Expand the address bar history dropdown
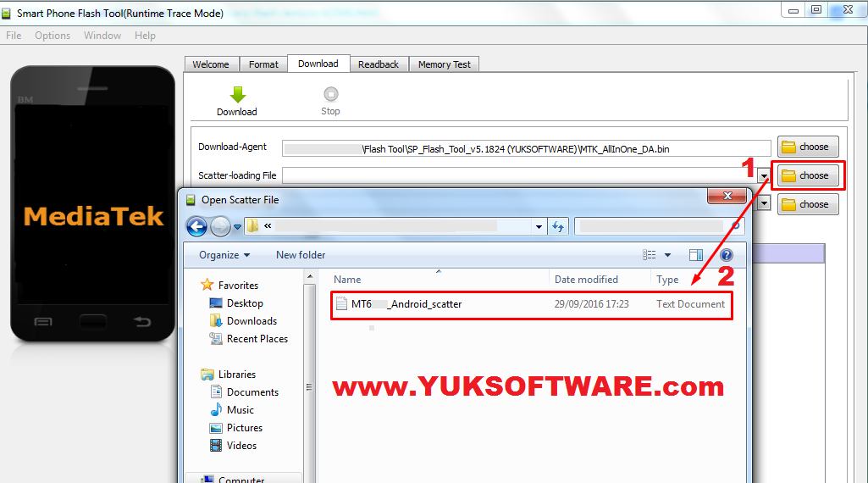This screenshot has height=483, width=868. [539, 226]
